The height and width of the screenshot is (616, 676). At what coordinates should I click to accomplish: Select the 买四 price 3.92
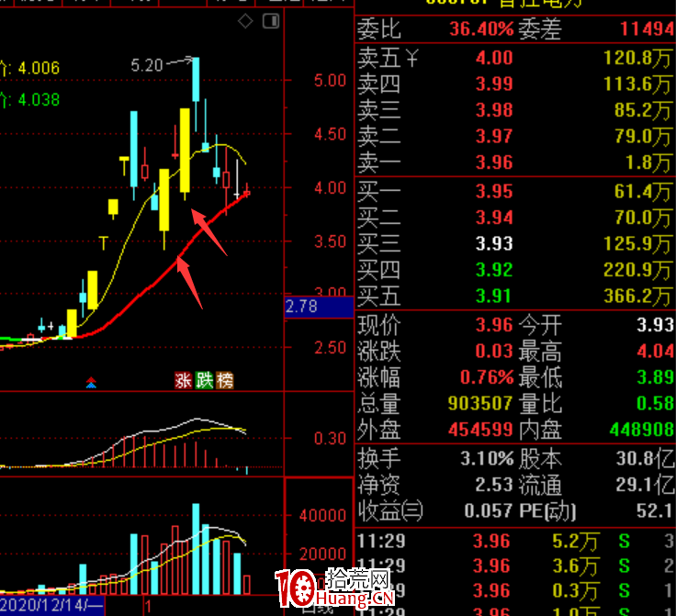click(x=494, y=270)
